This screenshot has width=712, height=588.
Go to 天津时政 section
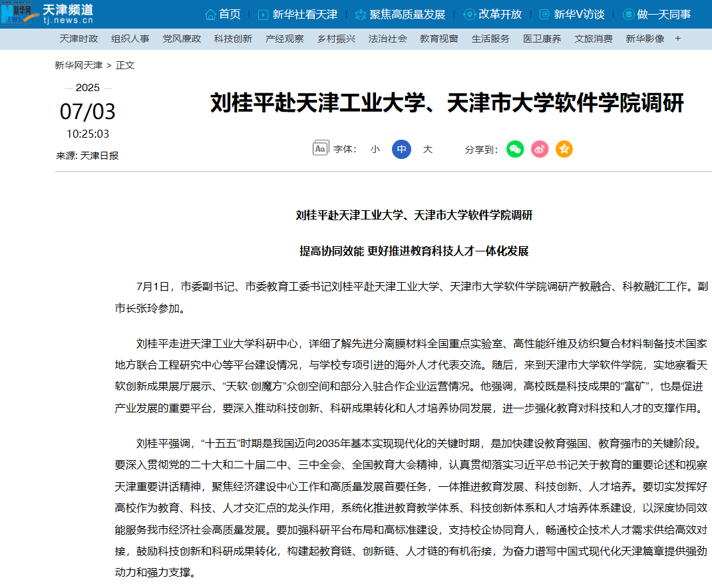[x=79, y=39]
